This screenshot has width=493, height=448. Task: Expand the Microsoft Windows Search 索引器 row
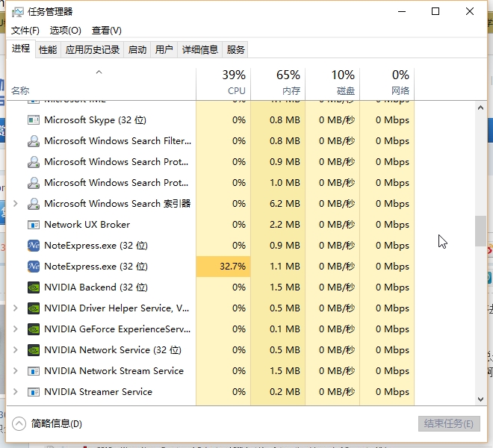(15, 204)
